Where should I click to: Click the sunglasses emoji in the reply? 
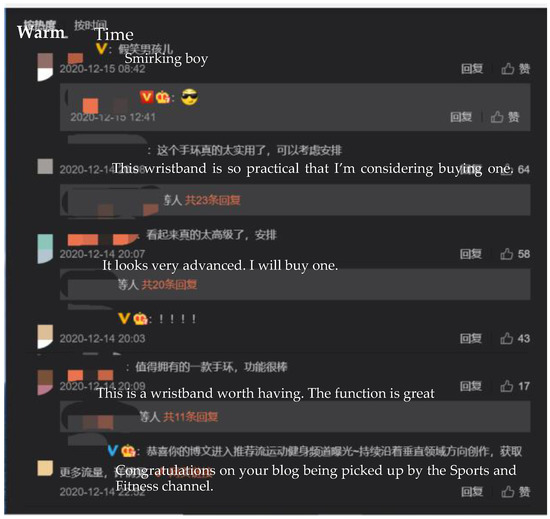pos(189,97)
